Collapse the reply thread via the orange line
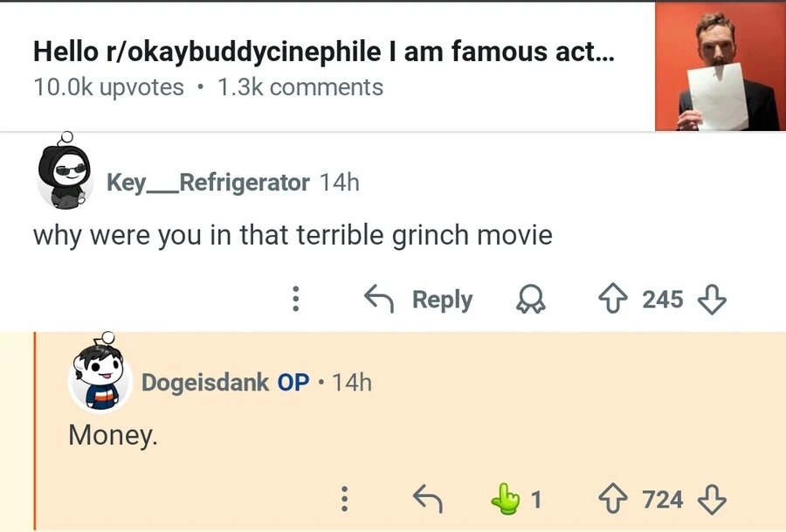Screen dimensions: 786x532 [x=36, y=432]
